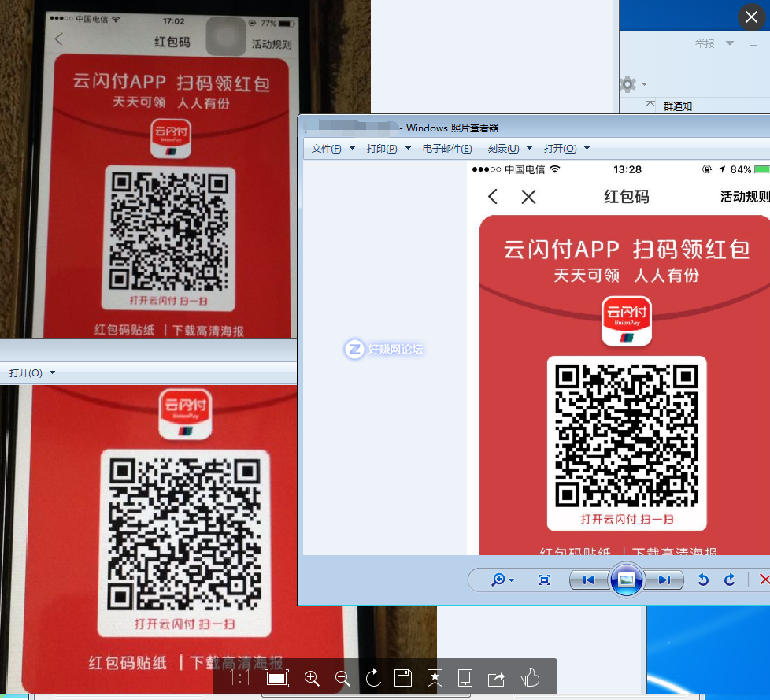Click 打开云闪付 扫一扫 text in Photo Viewer
Image resolution: width=770 pixels, height=700 pixels.
point(627,519)
